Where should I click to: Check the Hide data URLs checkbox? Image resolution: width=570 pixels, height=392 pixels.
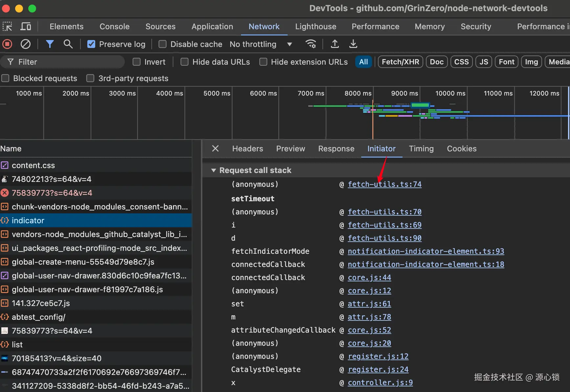(185, 62)
